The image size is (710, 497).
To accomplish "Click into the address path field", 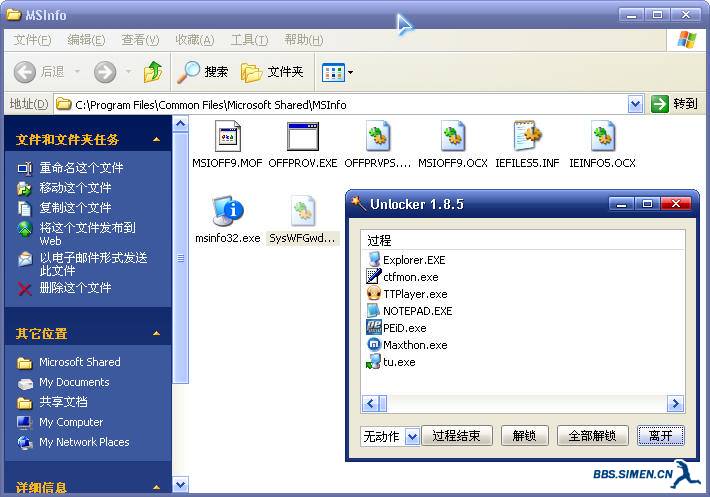I will point(342,105).
